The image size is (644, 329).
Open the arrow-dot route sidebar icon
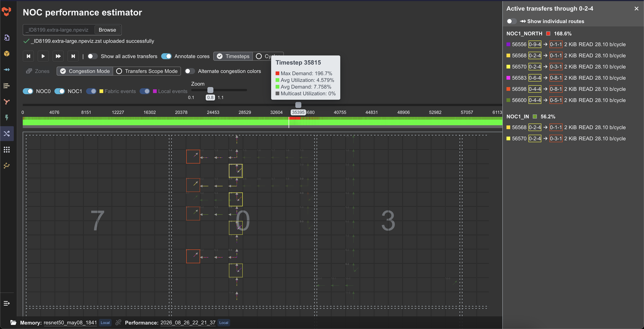[7, 70]
